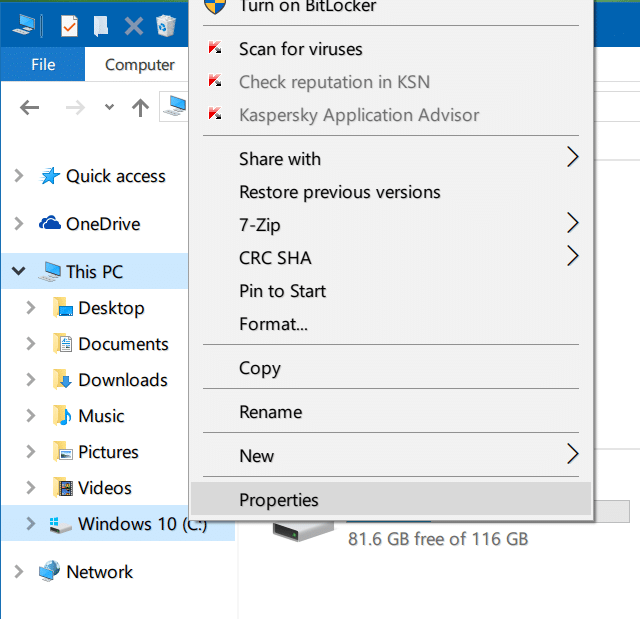Screen dimensions: 640x619
Task: Click the BitLocker shield icon
Action: [215, 6]
